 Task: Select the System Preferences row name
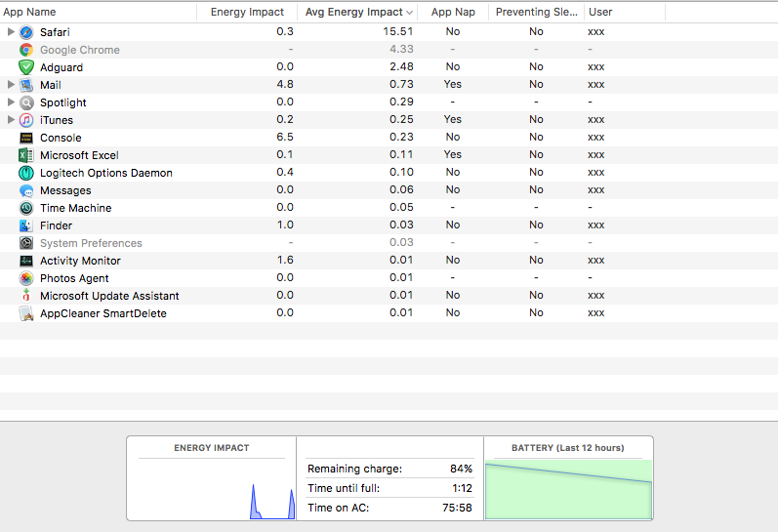tap(91, 243)
